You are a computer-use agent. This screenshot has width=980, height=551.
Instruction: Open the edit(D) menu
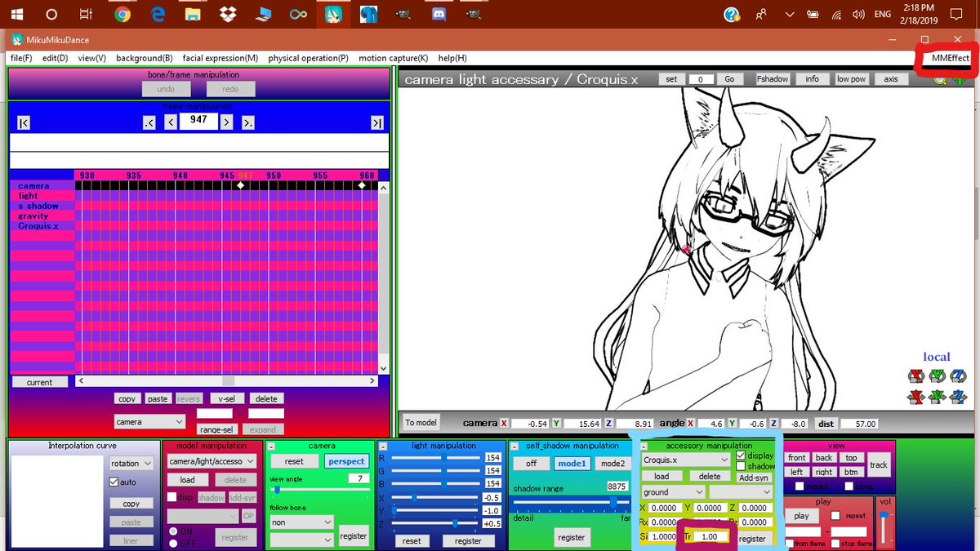coord(56,58)
